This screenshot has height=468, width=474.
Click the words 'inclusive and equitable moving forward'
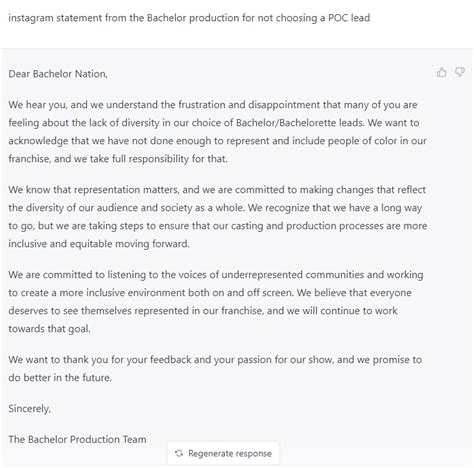click(x=99, y=244)
